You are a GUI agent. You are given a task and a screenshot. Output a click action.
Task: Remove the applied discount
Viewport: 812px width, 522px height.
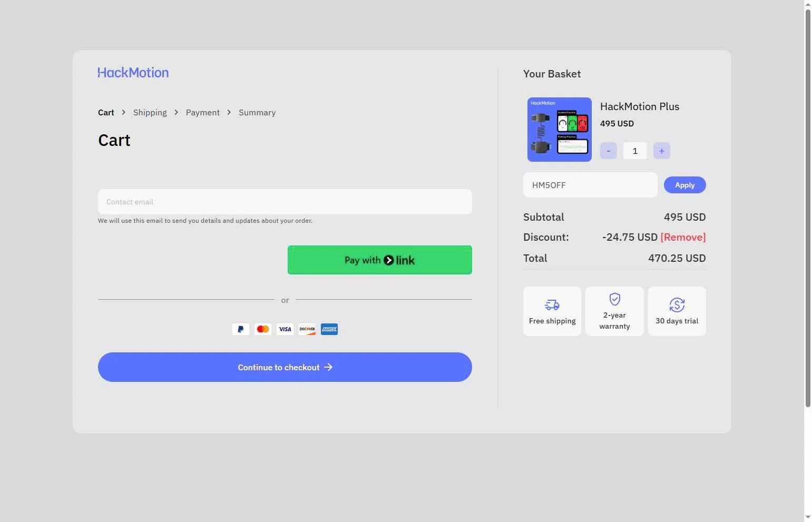[x=683, y=237]
